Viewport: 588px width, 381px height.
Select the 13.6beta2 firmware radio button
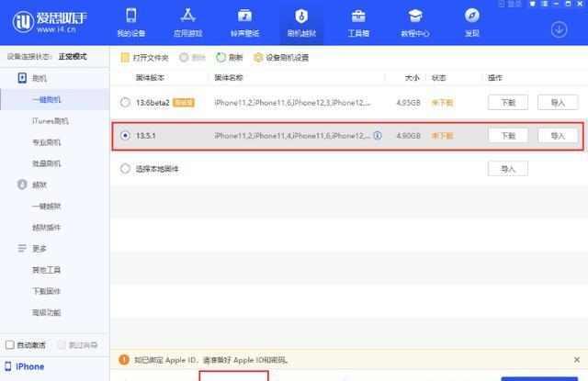(125, 102)
